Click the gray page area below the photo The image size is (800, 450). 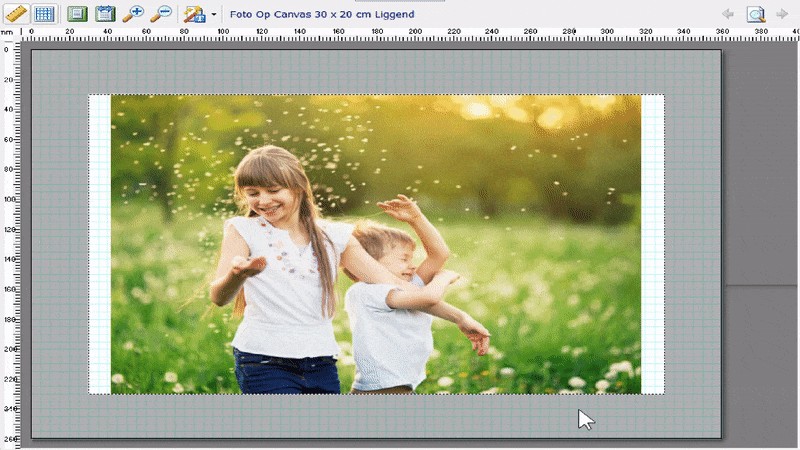click(375, 415)
